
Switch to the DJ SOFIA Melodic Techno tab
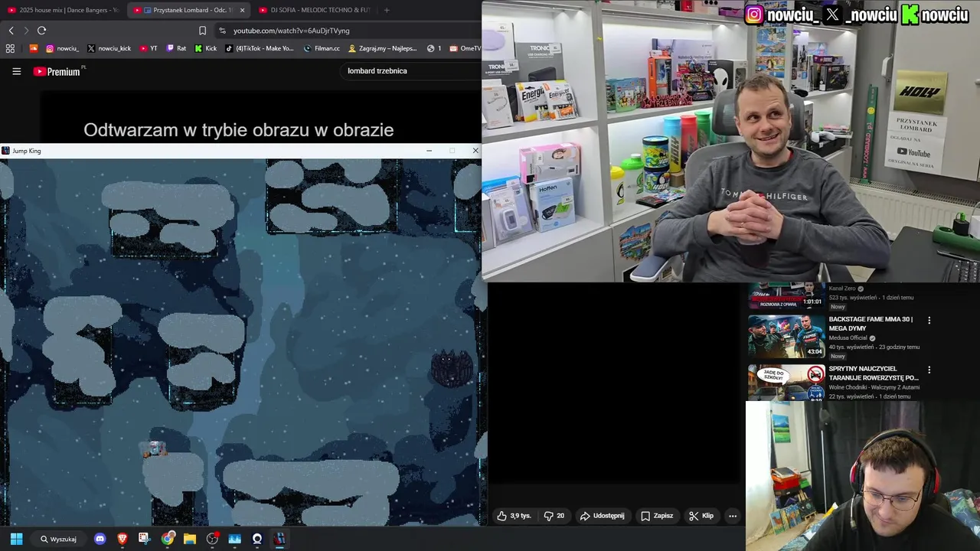pyautogui.click(x=314, y=10)
